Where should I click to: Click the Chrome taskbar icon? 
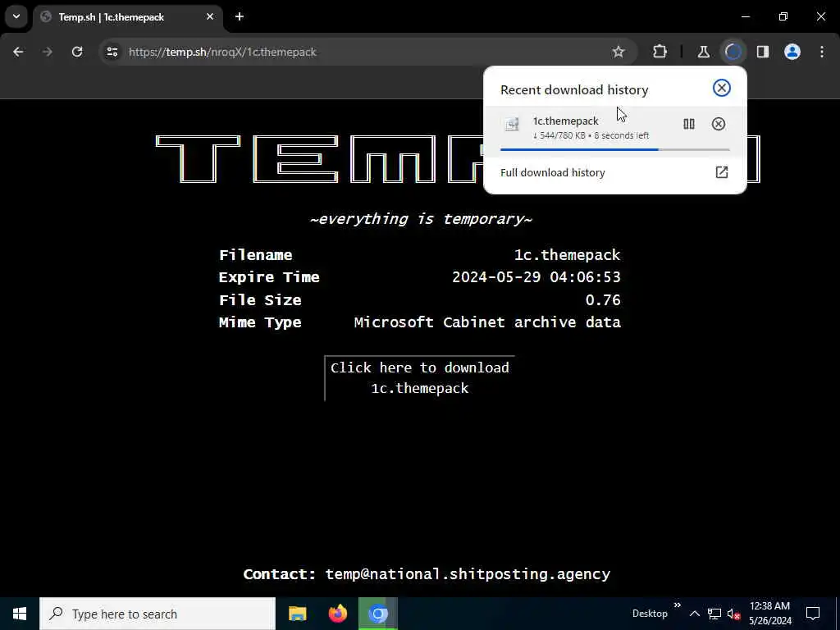coord(377,614)
